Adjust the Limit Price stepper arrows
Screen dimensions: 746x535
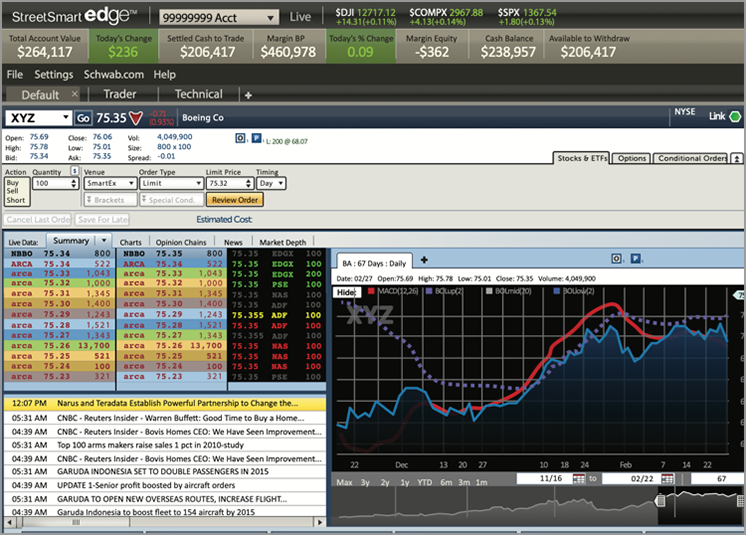[248, 183]
